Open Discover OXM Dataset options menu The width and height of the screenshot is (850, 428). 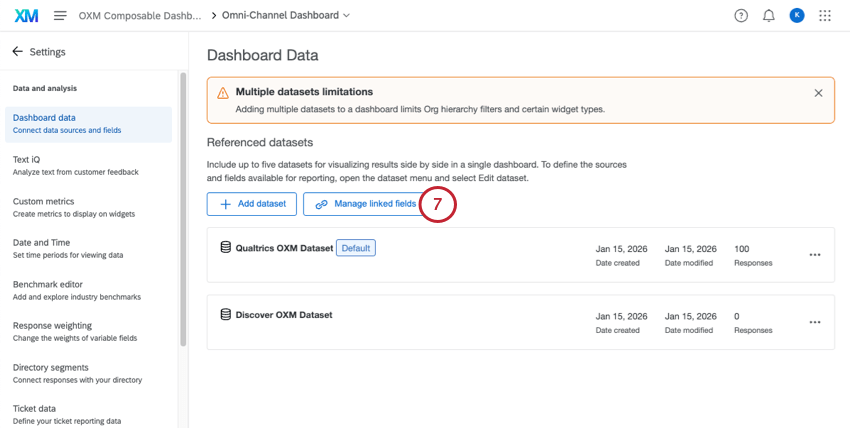[814, 322]
